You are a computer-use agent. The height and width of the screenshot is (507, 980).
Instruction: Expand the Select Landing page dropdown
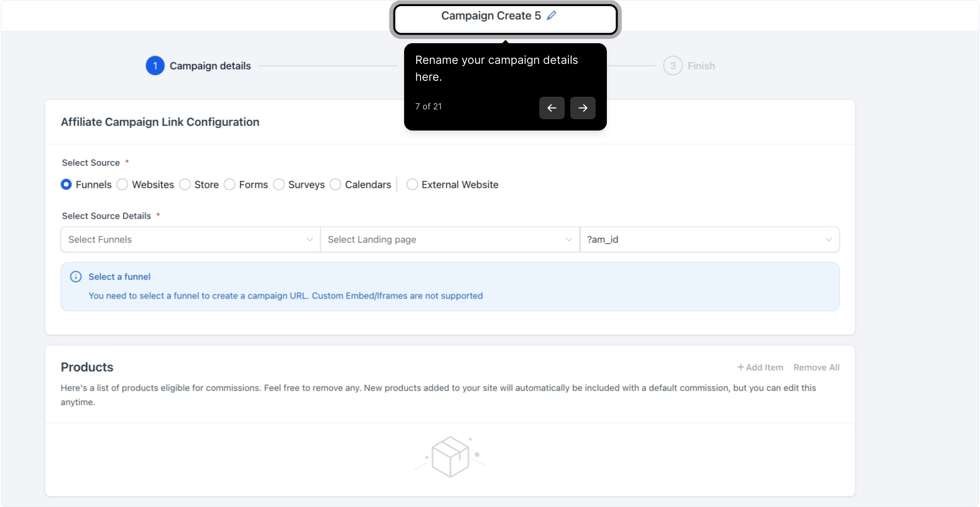click(x=450, y=239)
